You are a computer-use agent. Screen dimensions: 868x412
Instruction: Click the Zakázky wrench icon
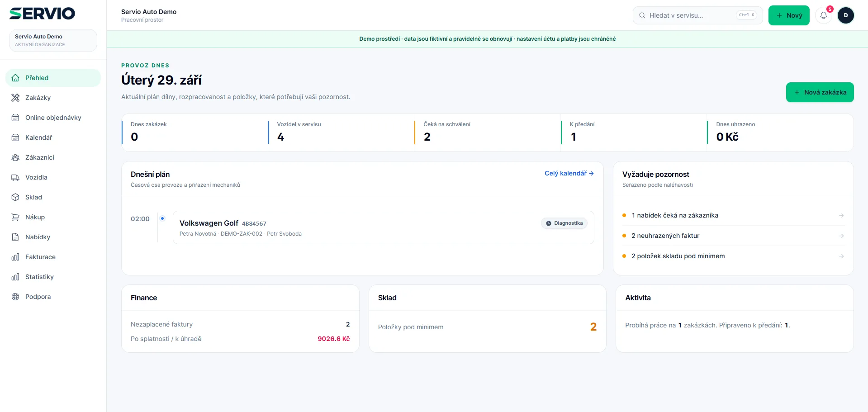coord(15,98)
